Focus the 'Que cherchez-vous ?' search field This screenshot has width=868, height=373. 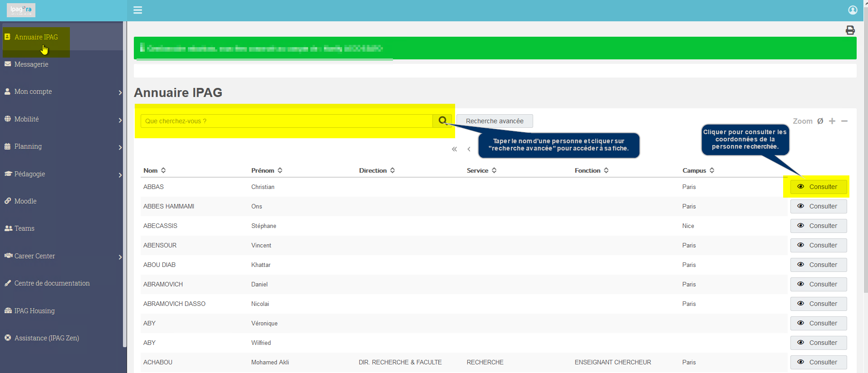(287, 121)
